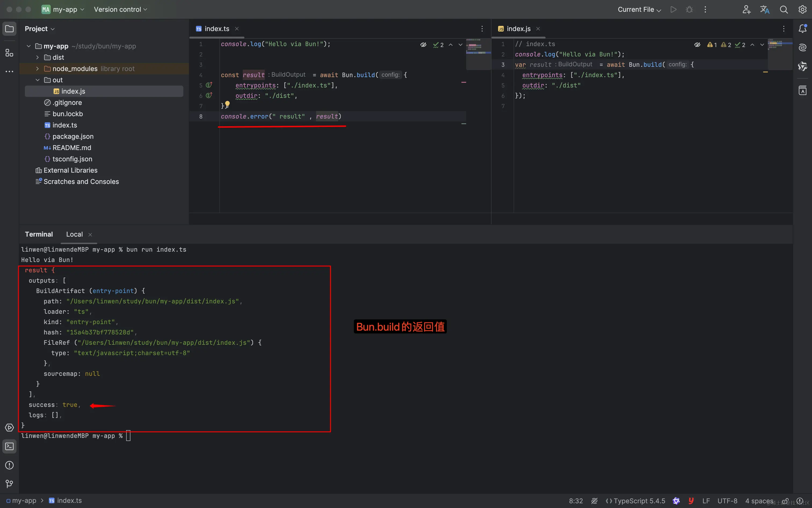Click the gutter override icon on line 6
The image size is (812, 508).
pos(209,95)
